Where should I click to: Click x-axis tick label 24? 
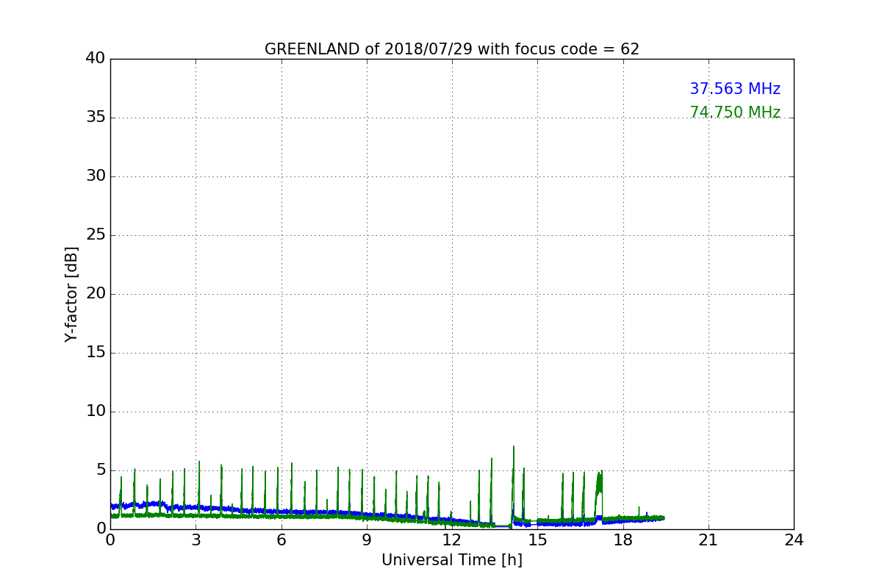(794, 540)
